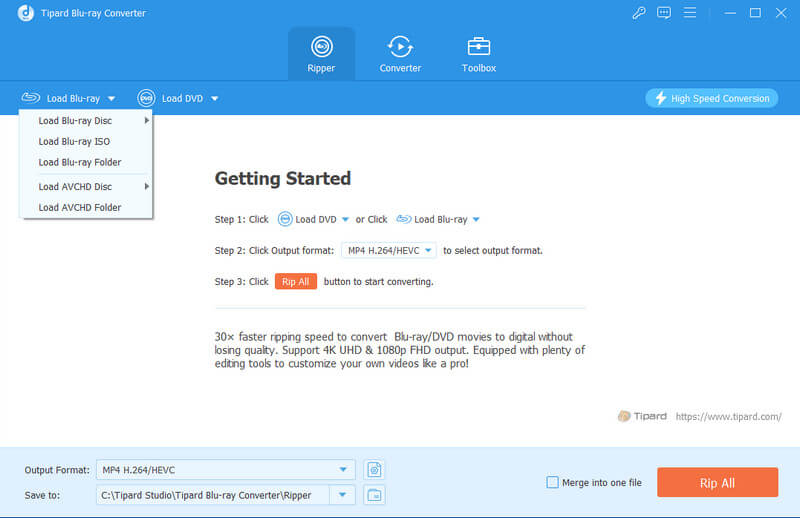Expand the Load Blu-ray Disc submenu arrow

coord(146,120)
